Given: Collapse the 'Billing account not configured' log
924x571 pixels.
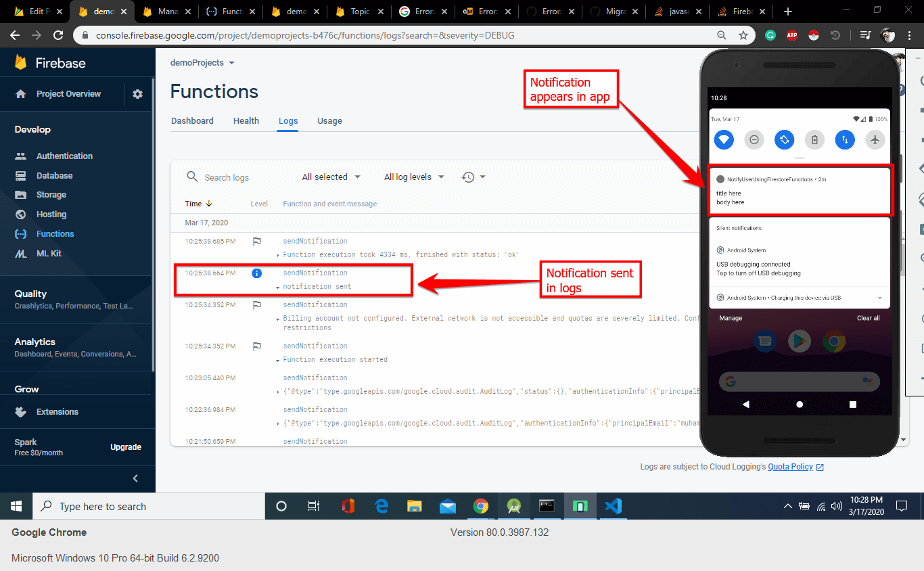Looking at the screenshot, I should click(279, 319).
